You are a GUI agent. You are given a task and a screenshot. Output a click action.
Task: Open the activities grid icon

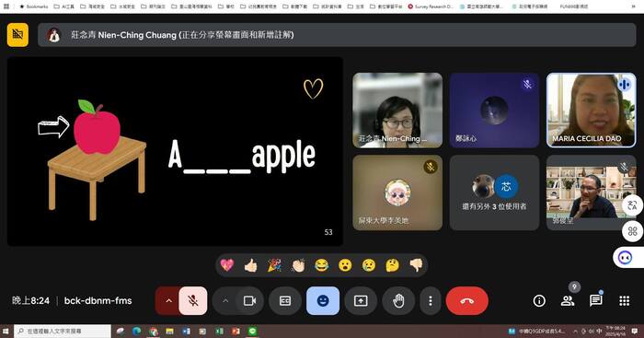(625, 301)
